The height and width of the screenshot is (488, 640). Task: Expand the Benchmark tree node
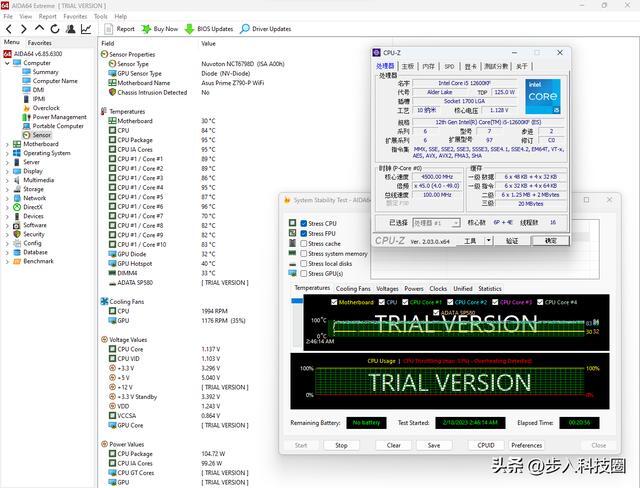[7, 262]
